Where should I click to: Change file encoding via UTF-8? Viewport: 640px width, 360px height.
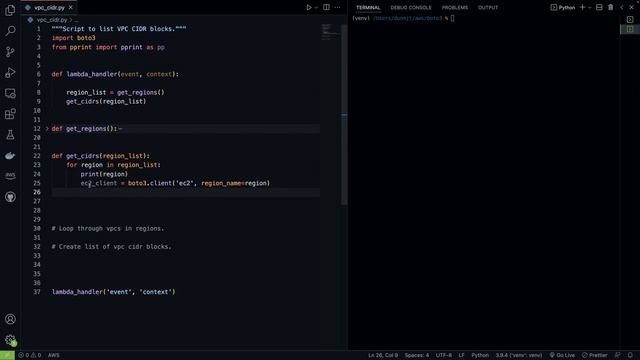click(x=444, y=355)
